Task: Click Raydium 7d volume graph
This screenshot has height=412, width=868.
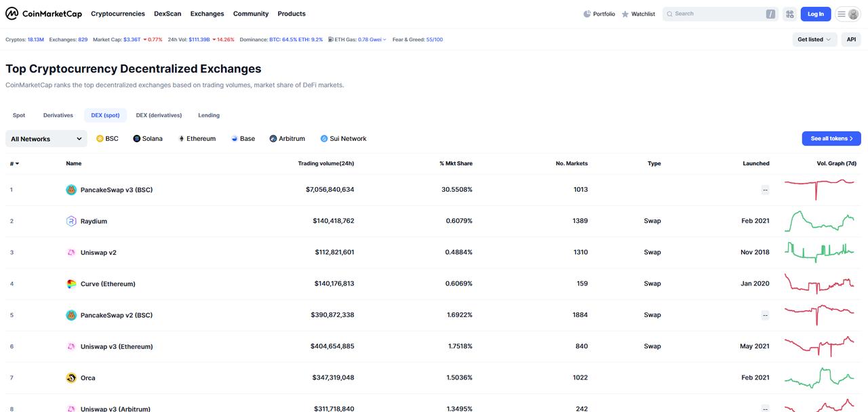Action: coord(819,221)
